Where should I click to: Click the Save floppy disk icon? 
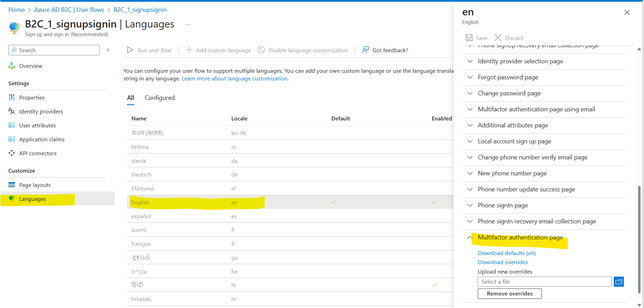point(469,38)
